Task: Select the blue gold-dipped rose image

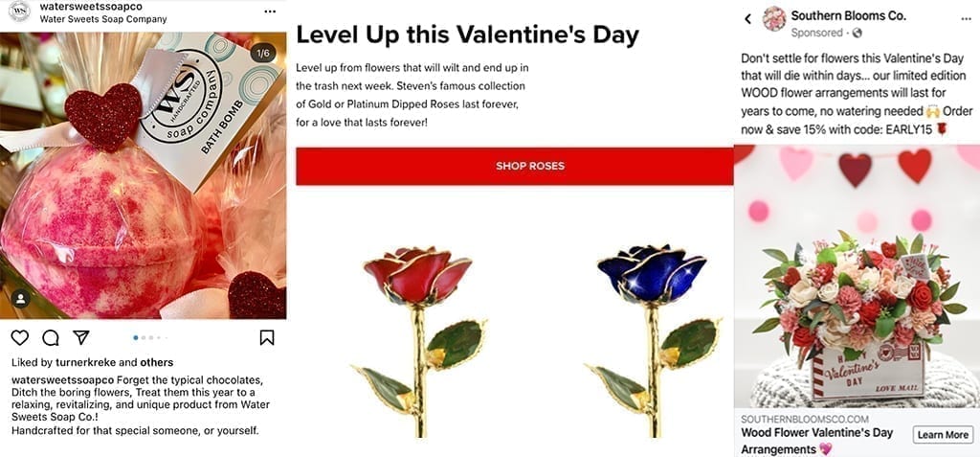Action: click(x=651, y=335)
